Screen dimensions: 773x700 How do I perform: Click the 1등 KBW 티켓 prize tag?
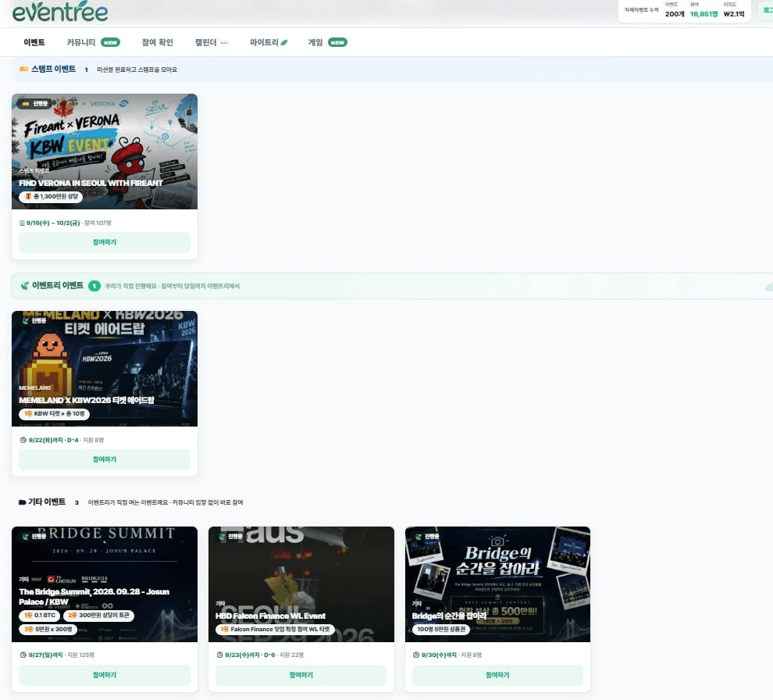(x=54, y=413)
